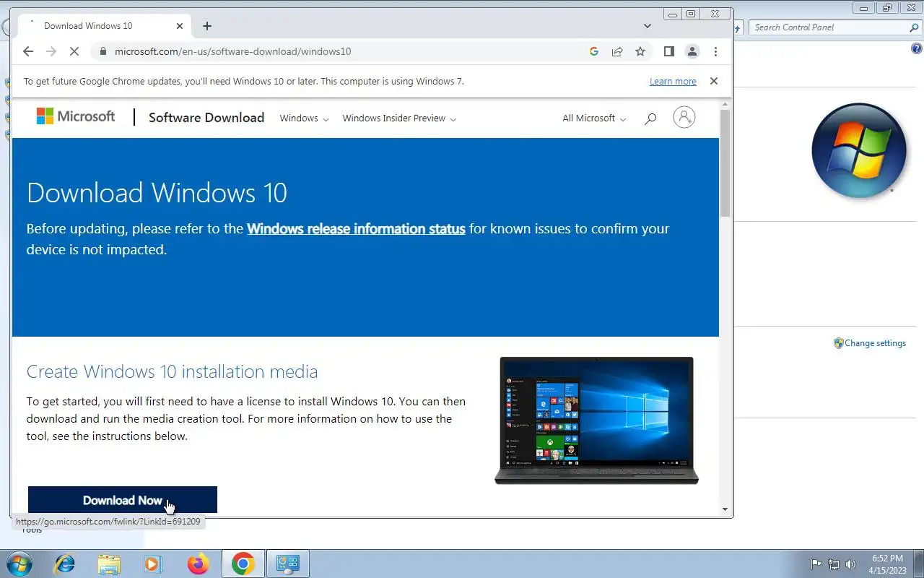Open the Windows Start menu
The image size is (924, 578).
point(18,564)
